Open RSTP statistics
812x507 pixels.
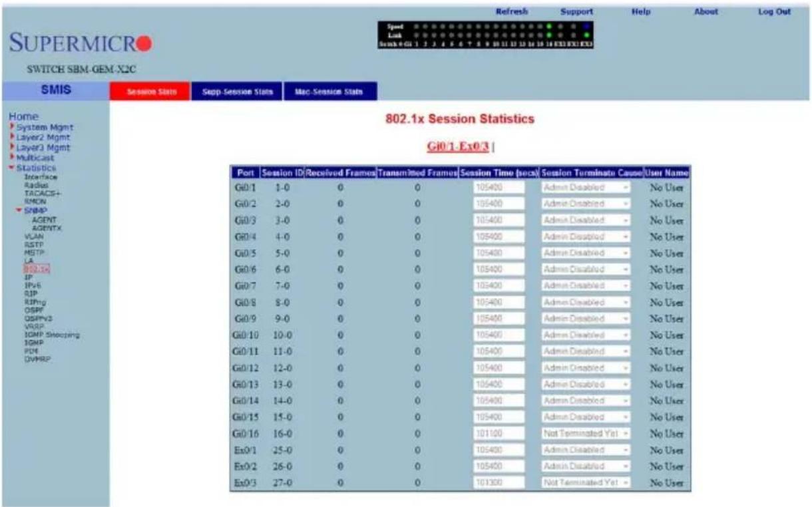point(32,244)
